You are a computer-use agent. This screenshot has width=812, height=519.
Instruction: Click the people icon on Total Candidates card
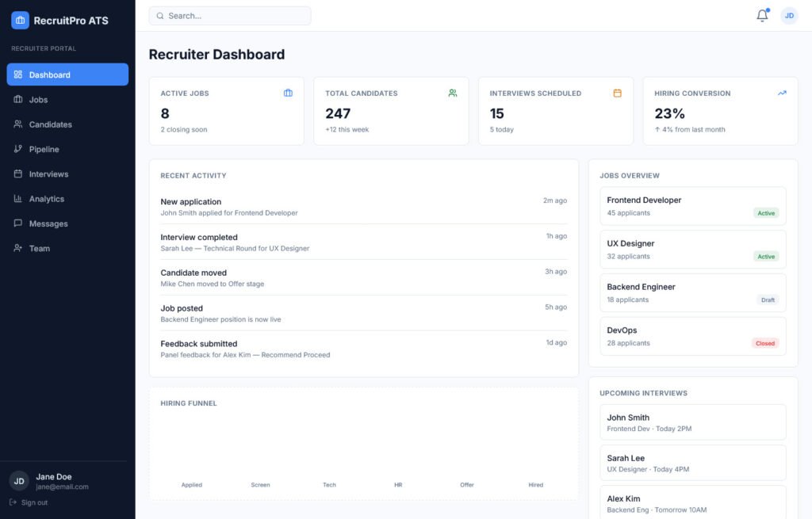click(452, 93)
